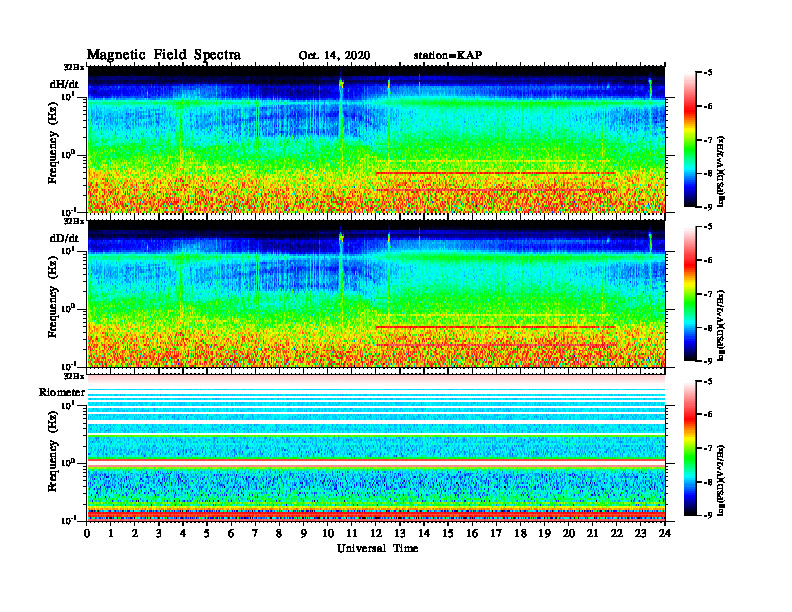Viewport: 792px width, 612px height.
Task: Click inside the dD/dt spectrogram plot
Action: pyautogui.click(x=376, y=293)
